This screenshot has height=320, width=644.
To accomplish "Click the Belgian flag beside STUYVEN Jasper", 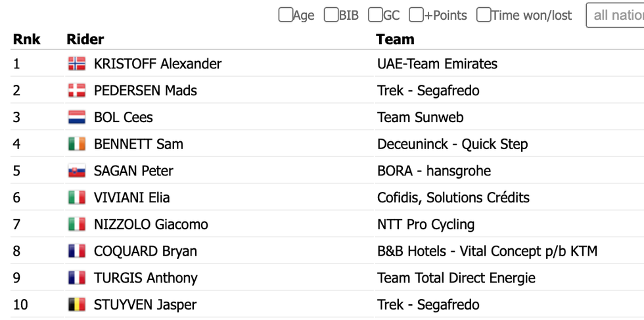I will pyautogui.click(x=77, y=305).
